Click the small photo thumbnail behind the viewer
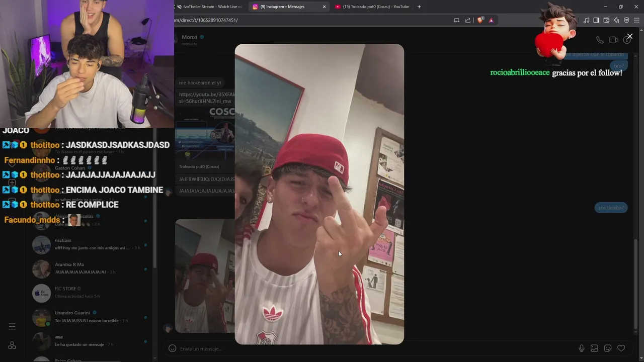Image resolution: width=644 pixels, height=362 pixels. [204, 276]
